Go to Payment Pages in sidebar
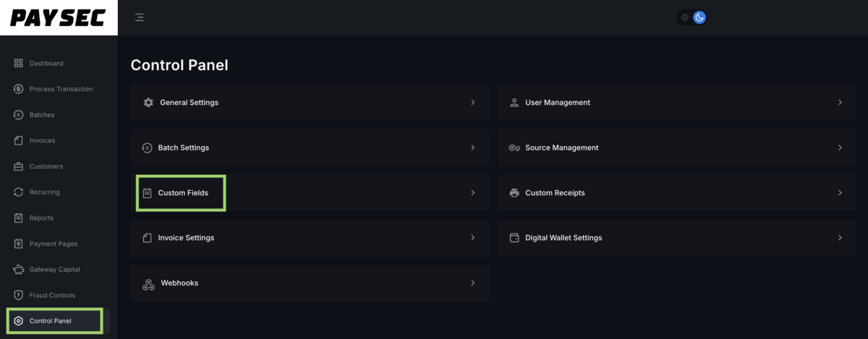 [x=53, y=244]
